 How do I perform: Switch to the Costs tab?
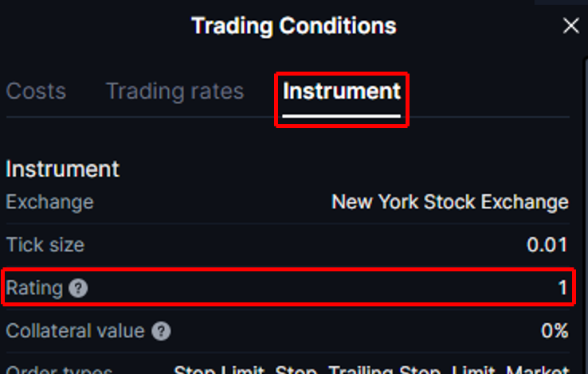tap(36, 92)
